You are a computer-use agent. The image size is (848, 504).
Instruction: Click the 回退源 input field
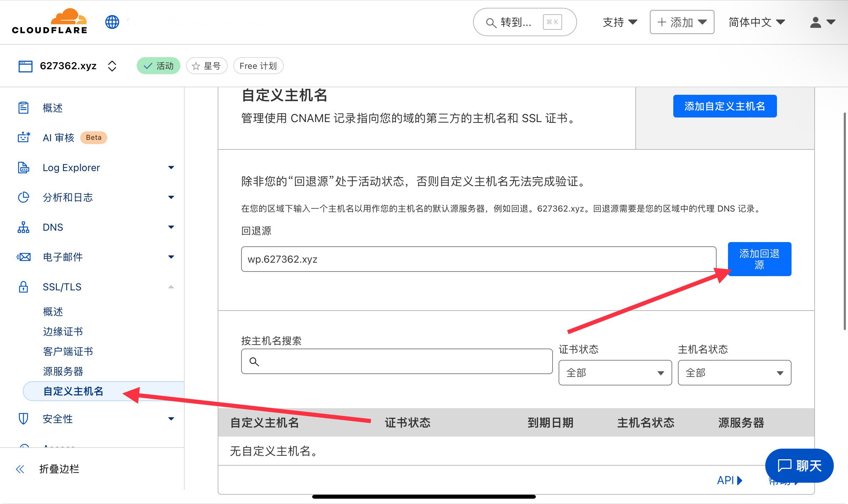tap(479, 259)
